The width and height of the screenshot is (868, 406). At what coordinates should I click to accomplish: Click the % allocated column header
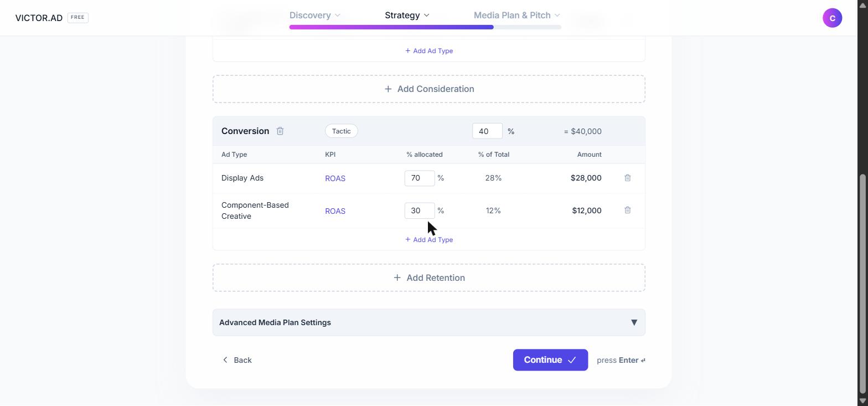425,155
